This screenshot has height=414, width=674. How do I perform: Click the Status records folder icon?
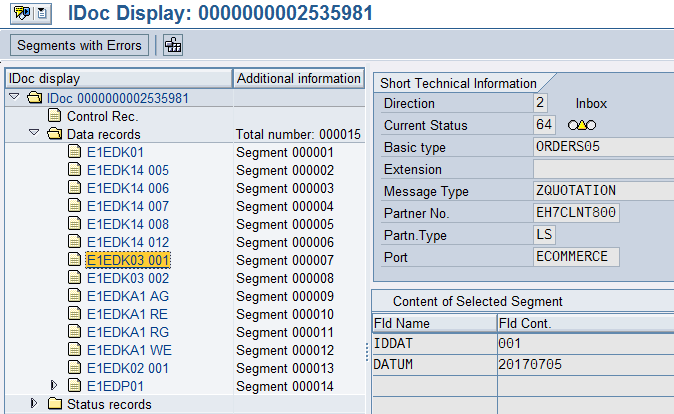54,404
